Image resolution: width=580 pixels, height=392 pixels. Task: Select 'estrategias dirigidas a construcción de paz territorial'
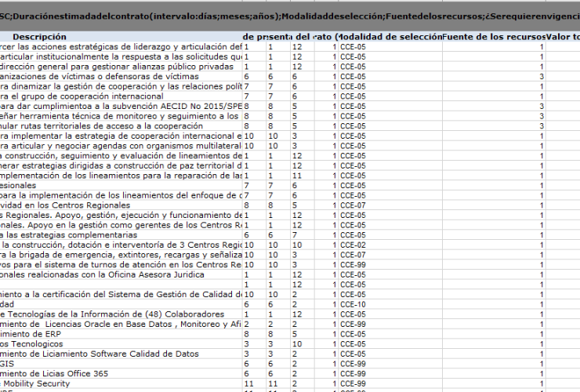[121, 165]
